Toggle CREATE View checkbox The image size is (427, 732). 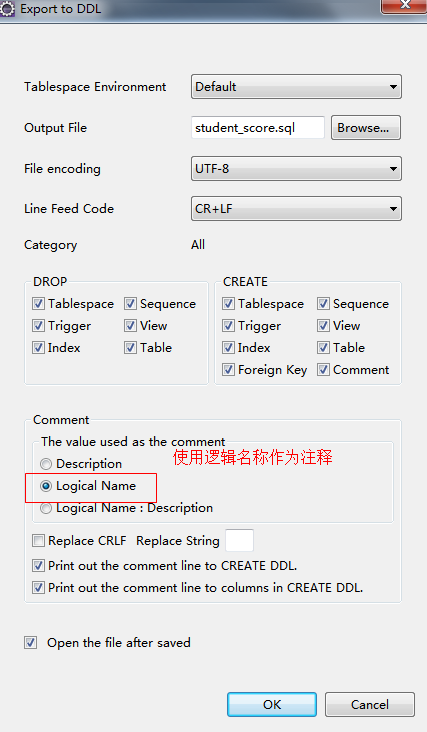[323, 326]
